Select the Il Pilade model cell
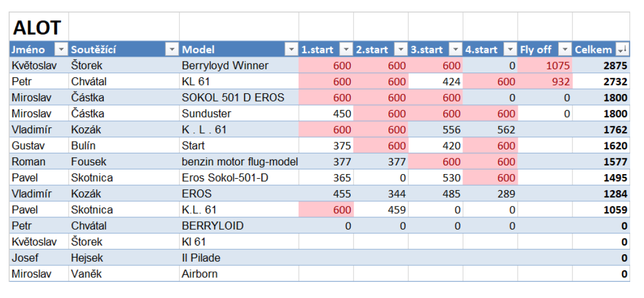 coord(239,258)
